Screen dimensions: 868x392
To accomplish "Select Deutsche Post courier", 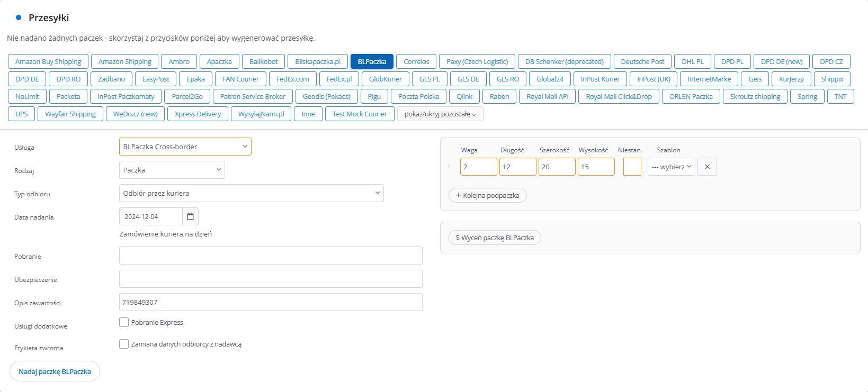I will (642, 61).
